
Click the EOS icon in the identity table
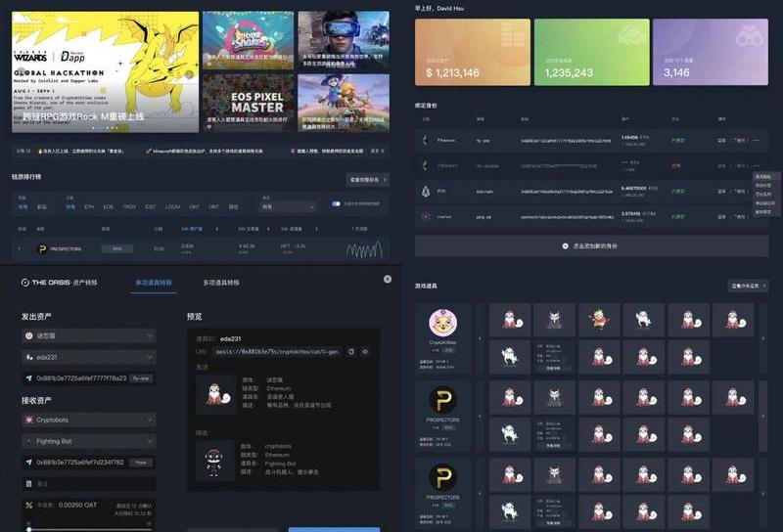tap(426, 191)
